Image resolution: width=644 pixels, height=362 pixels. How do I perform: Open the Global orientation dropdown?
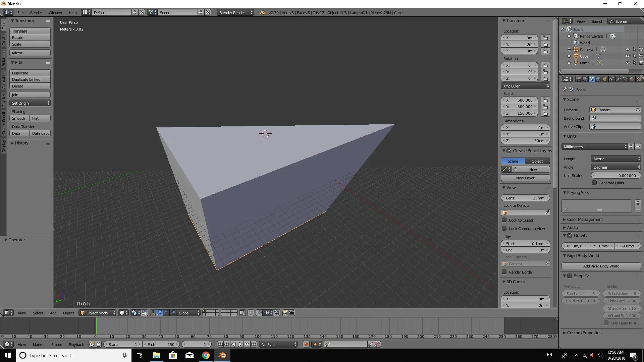189,313
